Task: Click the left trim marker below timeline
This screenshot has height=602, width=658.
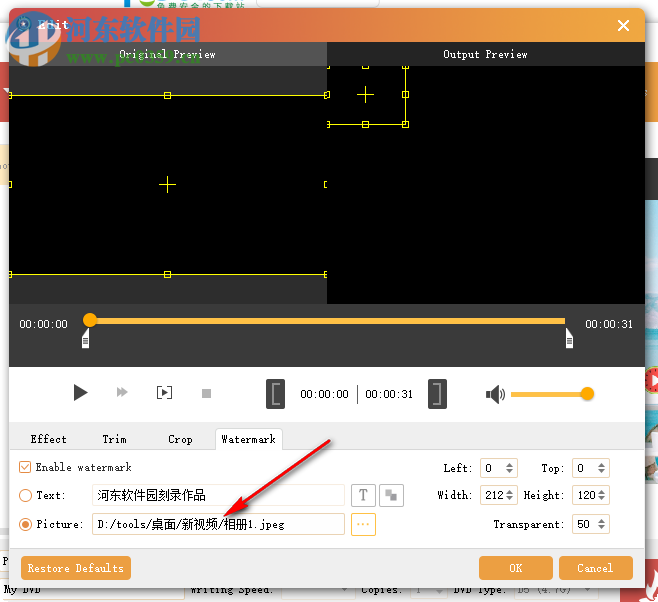Action: pyautogui.click(x=86, y=339)
